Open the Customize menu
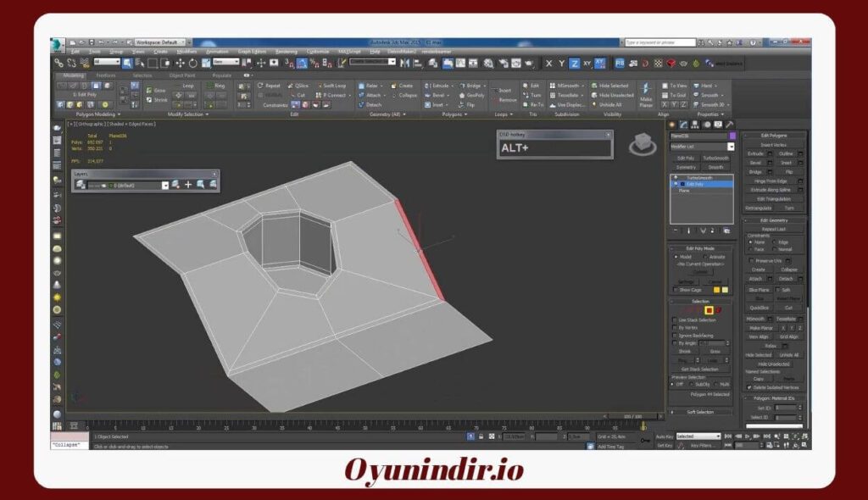The image size is (868, 500). pos(318,52)
